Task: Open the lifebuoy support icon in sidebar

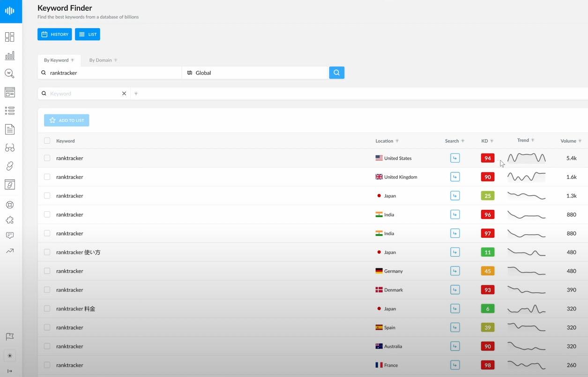Action: pos(10,205)
